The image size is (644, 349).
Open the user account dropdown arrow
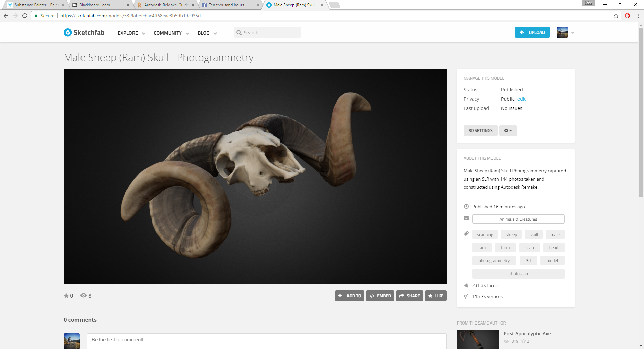[x=573, y=33]
